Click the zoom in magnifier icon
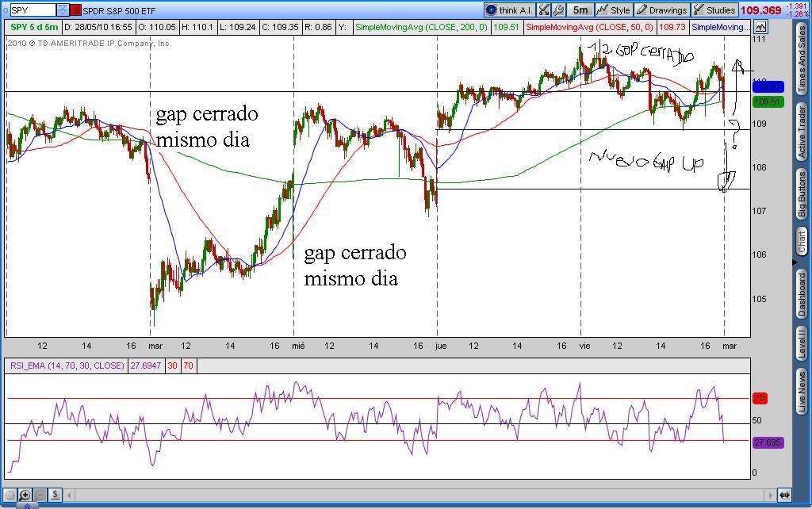 (25, 495)
